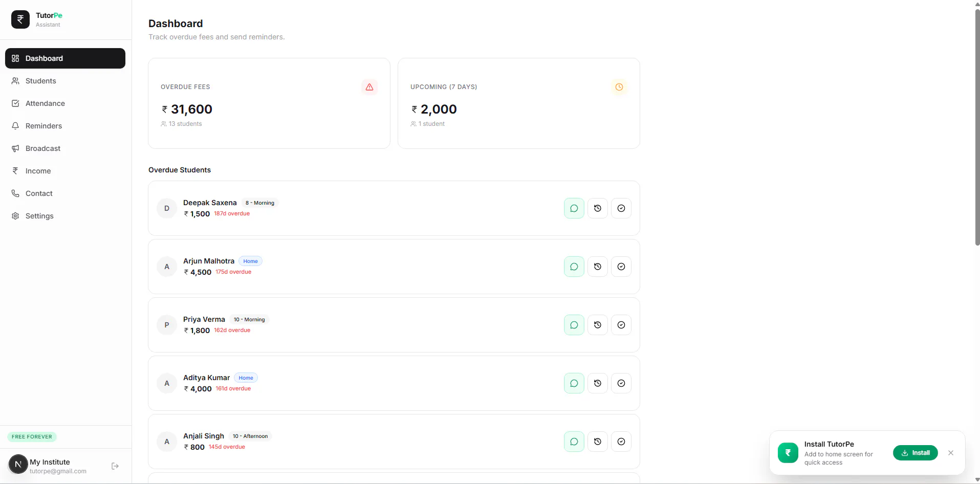Mark Priya Verma's fee as paid
This screenshot has height=484, width=980.
(x=621, y=325)
